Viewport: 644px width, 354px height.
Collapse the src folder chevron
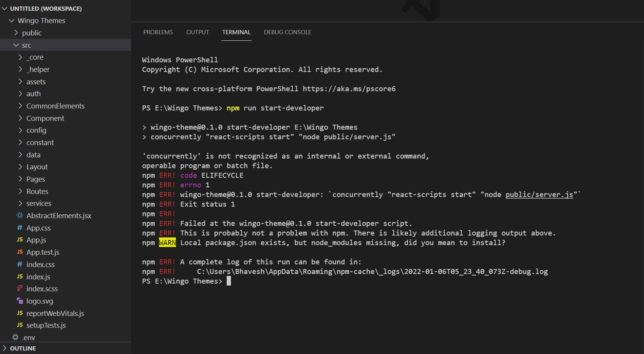coord(16,45)
